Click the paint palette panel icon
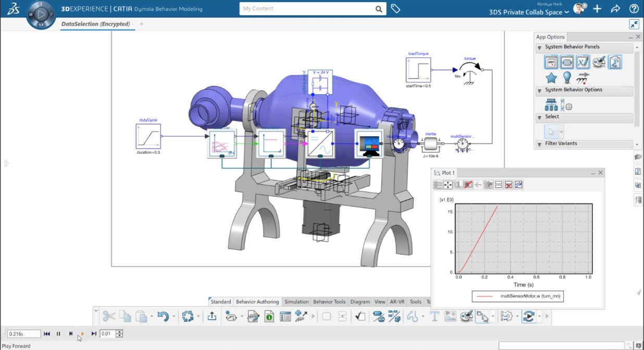Screen dimensions: 644x350 click(599, 62)
